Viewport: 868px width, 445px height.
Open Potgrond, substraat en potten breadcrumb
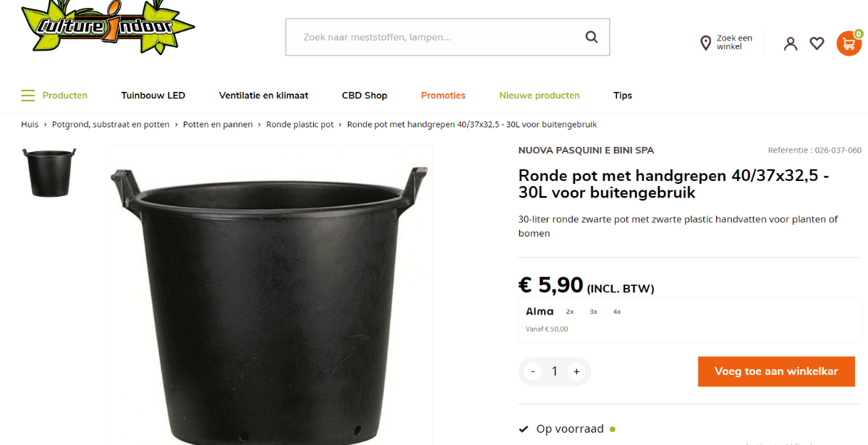click(111, 124)
